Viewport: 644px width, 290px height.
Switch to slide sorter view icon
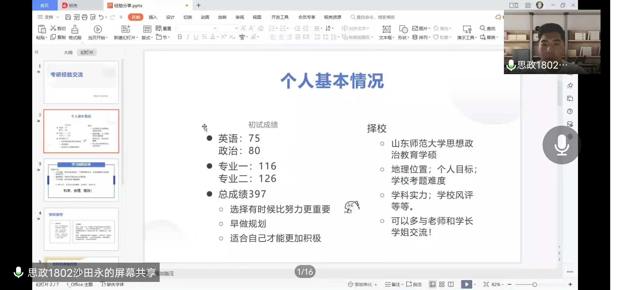[442, 284]
